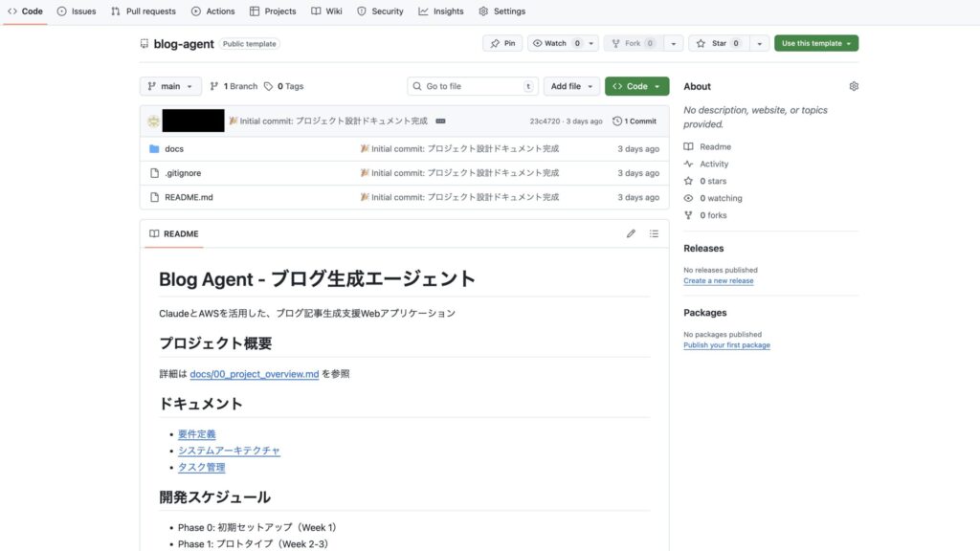Open the 1 Branch list
The height and width of the screenshot is (551, 980).
(234, 86)
